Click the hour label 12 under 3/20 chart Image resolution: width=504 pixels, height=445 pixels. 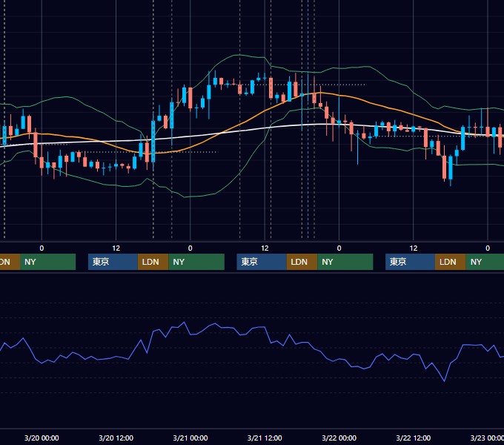tap(116, 248)
